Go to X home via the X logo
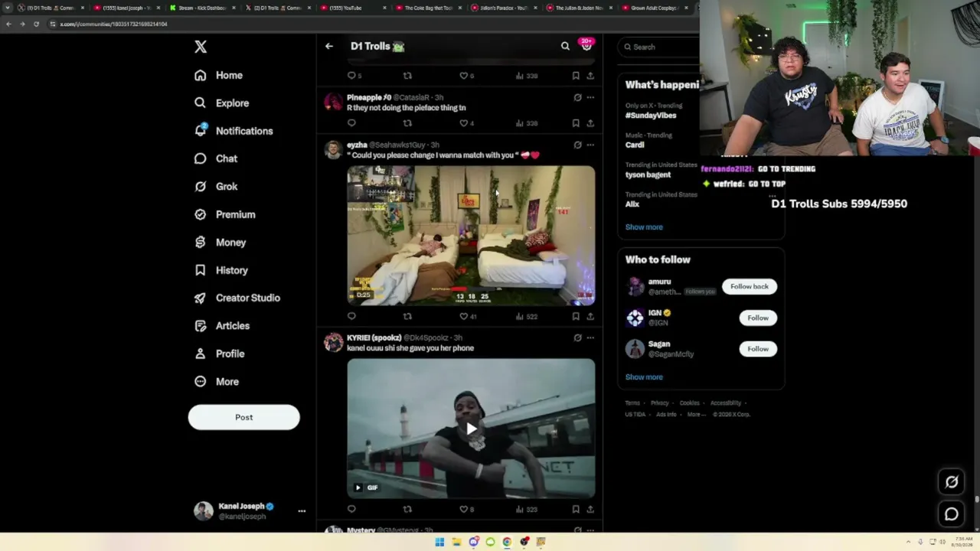Viewport: 980px width, 551px height. point(201,47)
